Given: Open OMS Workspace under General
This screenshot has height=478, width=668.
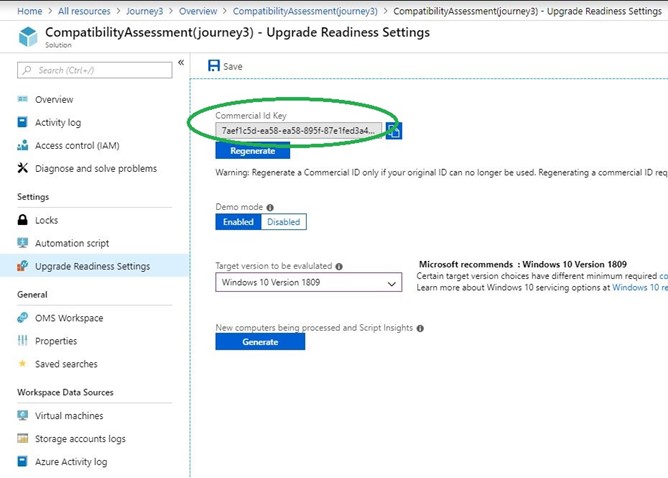Looking at the screenshot, I should coord(68,318).
